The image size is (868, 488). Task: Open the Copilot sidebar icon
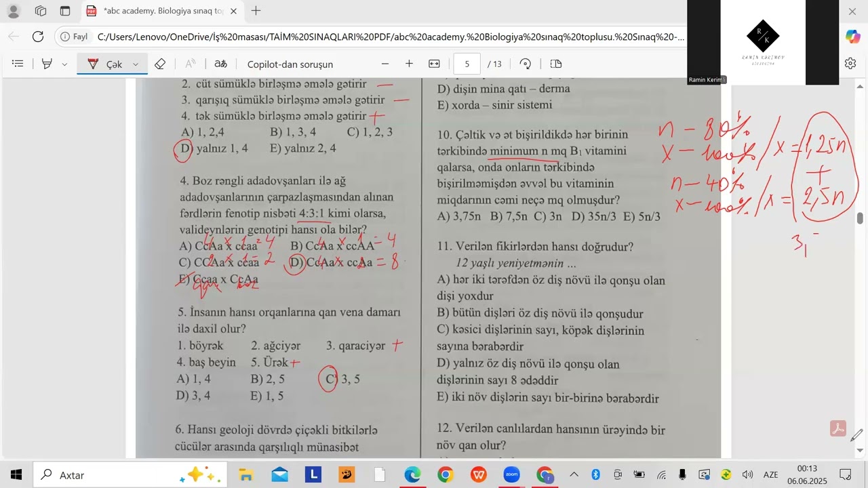853,37
